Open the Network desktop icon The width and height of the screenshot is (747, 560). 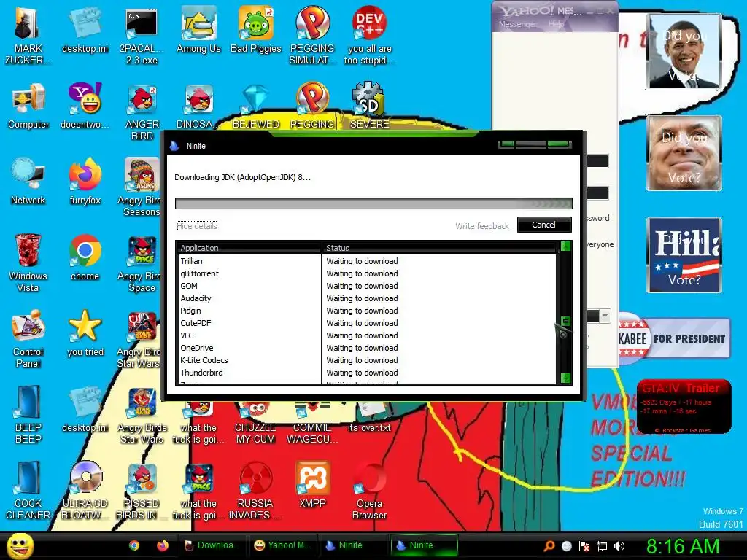tap(28, 182)
